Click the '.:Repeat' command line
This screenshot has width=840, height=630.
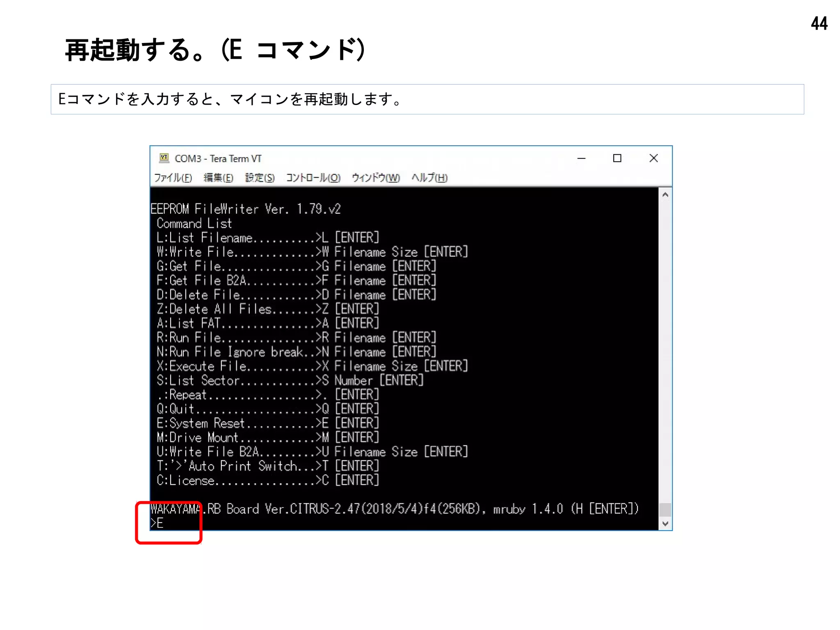268,395
